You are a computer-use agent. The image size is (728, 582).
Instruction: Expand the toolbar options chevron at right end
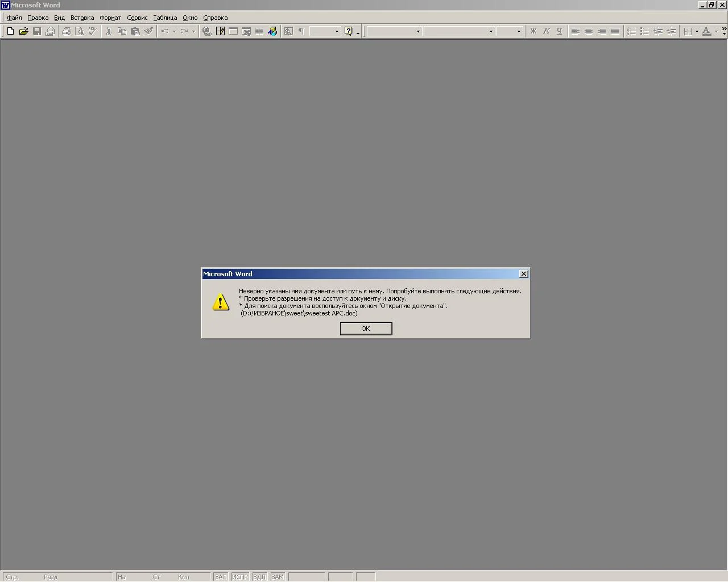(x=724, y=31)
